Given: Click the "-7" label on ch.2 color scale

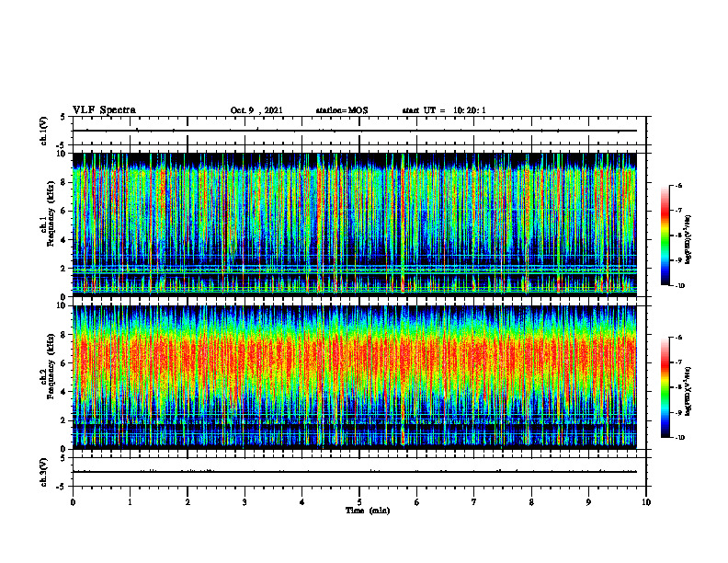Looking at the screenshot, I should click(x=679, y=362).
